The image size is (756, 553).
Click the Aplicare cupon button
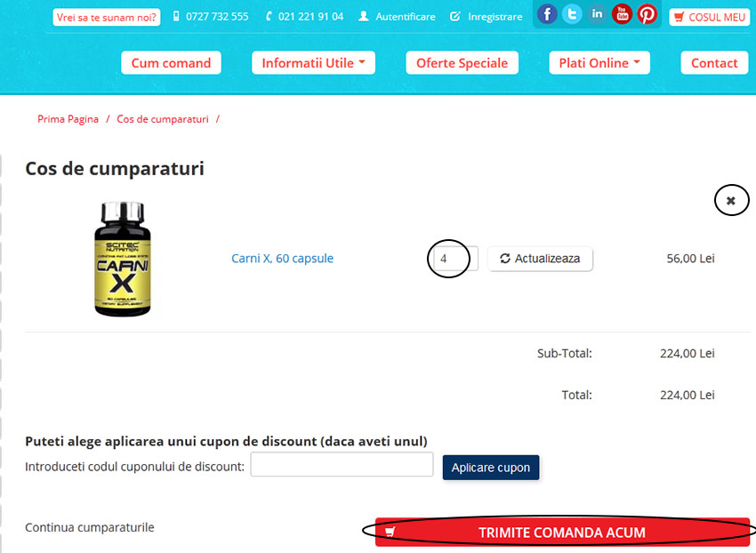coord(491,467)
